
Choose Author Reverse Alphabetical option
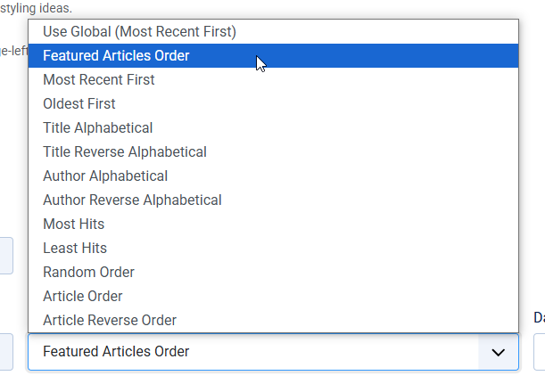click(x=132, y=200)
